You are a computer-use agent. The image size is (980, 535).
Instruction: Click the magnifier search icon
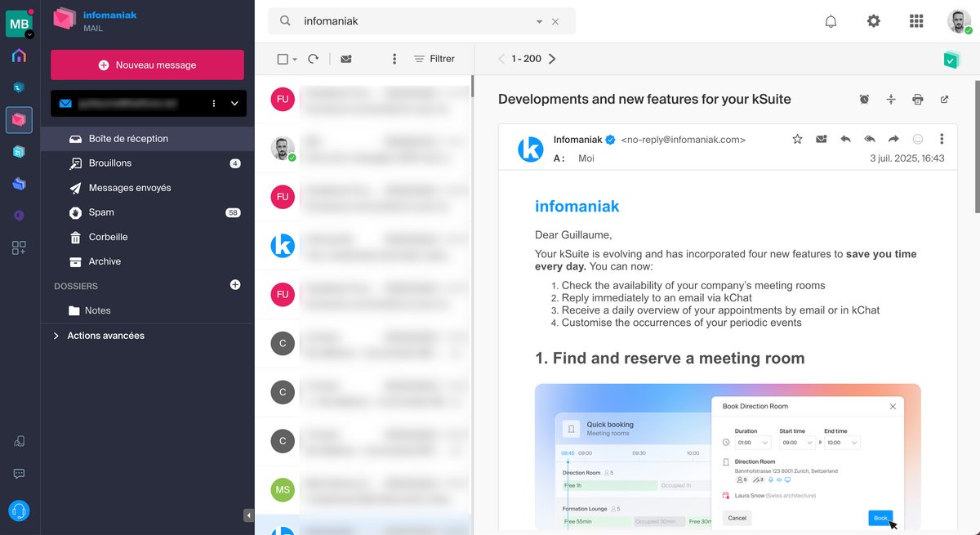(285, 21)
